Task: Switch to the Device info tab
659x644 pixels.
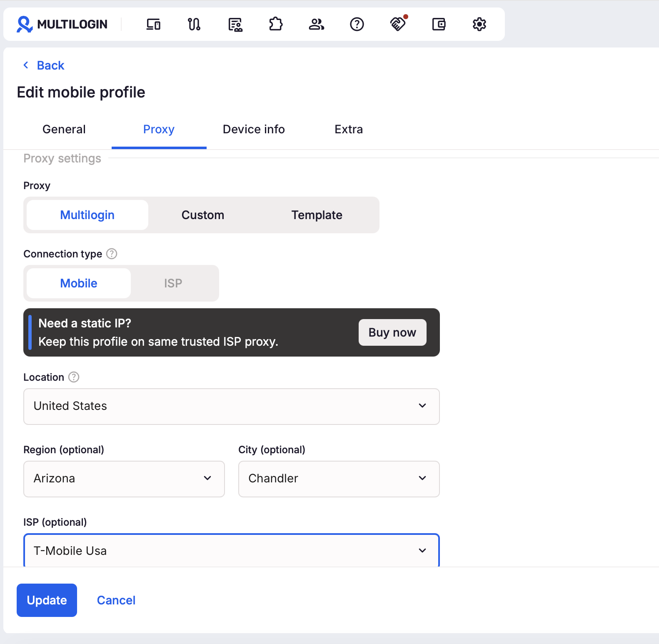Action: point(254,129)
